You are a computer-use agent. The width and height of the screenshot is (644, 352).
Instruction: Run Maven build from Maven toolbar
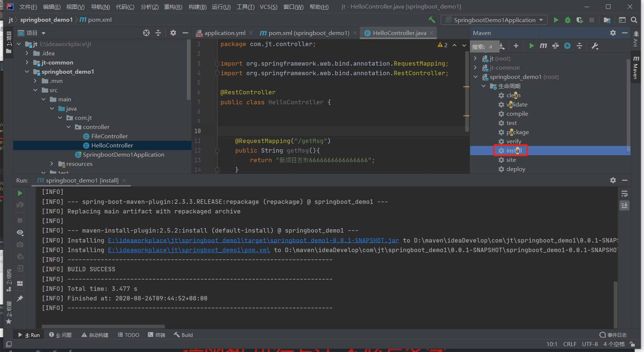click(532, 46)
